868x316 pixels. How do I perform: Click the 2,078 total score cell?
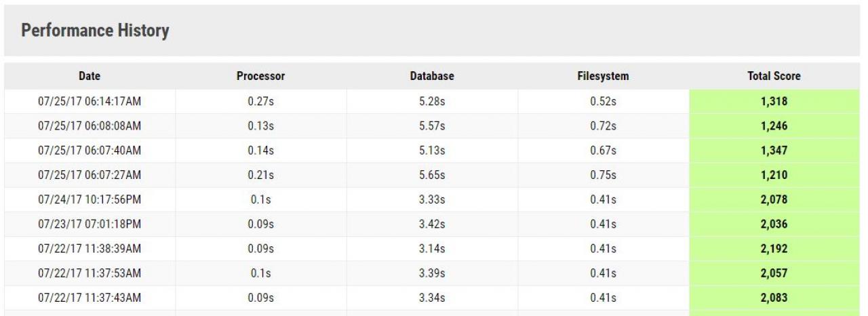click(774, 199)
